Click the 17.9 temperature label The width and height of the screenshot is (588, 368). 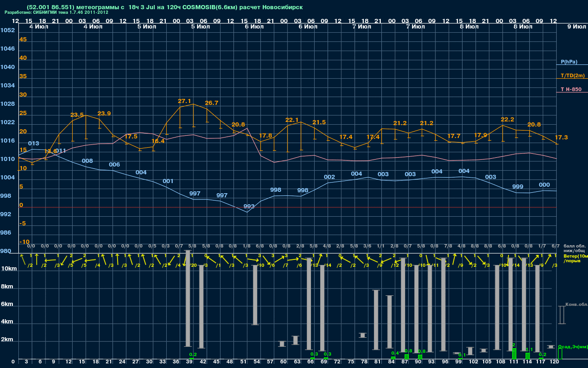[481, 135]
